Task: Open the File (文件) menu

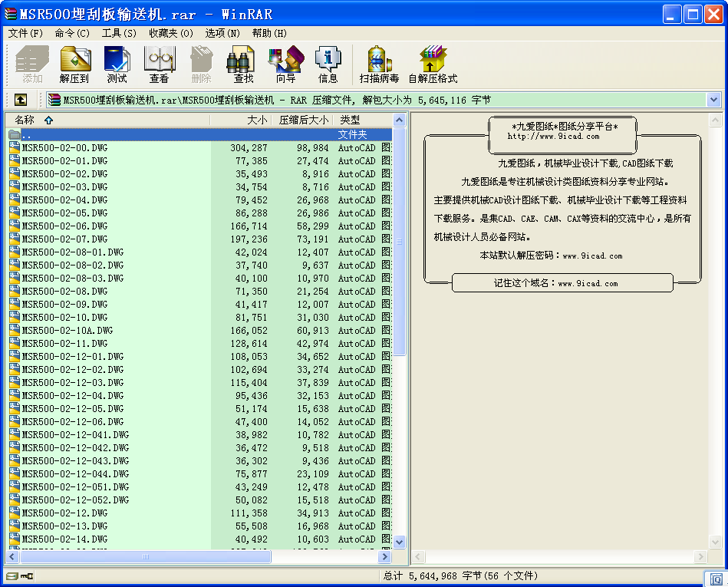Action: (25, 33)
